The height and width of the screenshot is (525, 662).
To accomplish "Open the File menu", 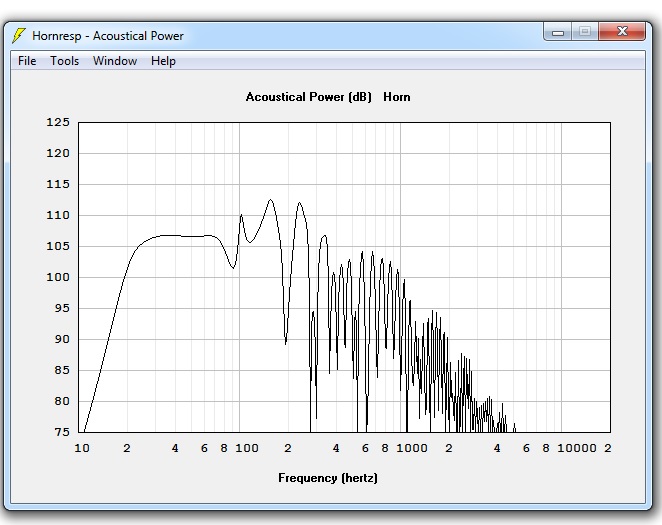I will (x=27, y=61).
